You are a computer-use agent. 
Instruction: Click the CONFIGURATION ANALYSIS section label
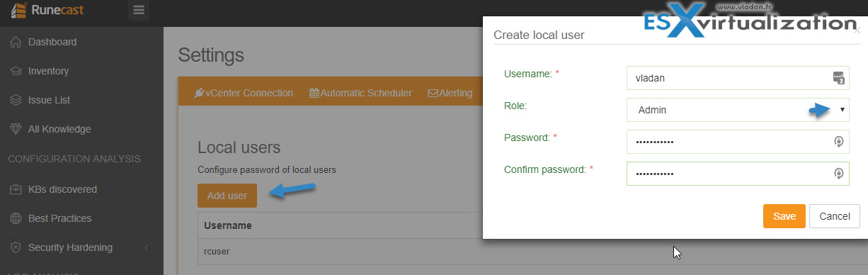point(74,159)
